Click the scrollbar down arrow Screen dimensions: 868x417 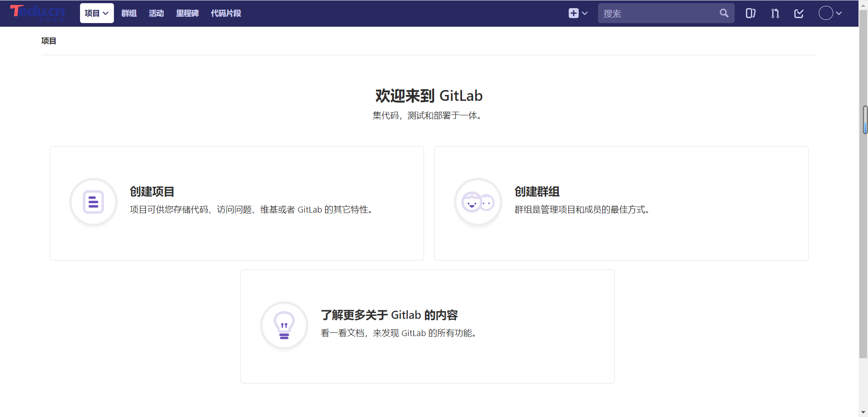pos(863,412)
